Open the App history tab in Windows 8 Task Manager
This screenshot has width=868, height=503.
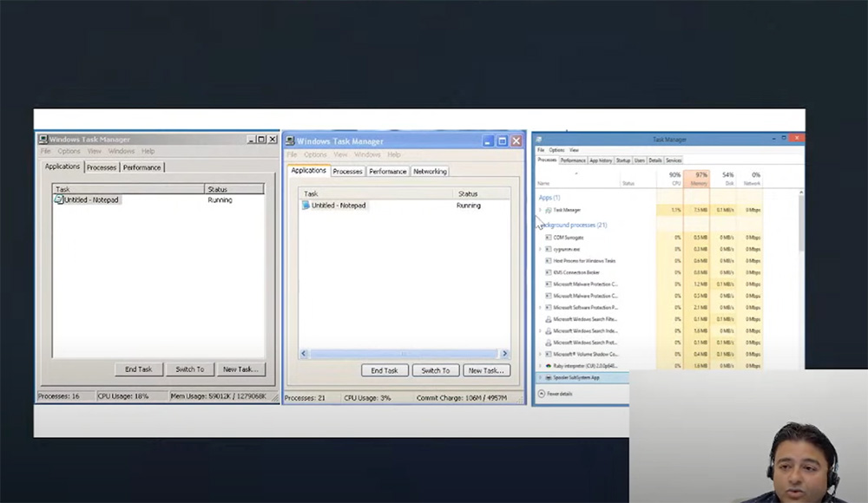coord(601,160)
